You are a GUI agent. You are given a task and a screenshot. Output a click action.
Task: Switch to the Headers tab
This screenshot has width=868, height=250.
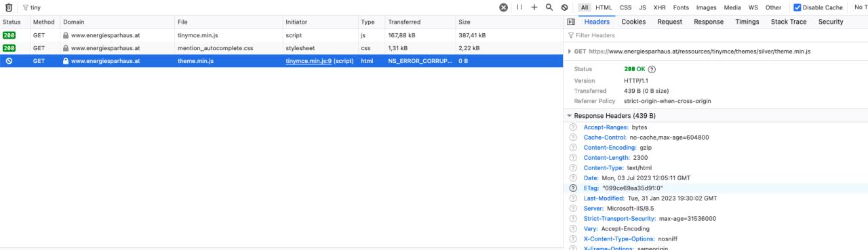click(597, 22)
